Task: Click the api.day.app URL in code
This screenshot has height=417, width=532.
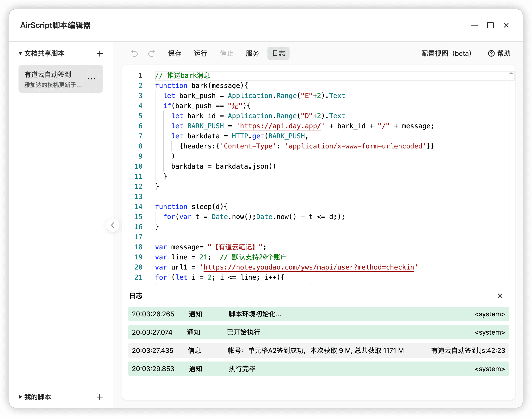Action: pos(280,126)
